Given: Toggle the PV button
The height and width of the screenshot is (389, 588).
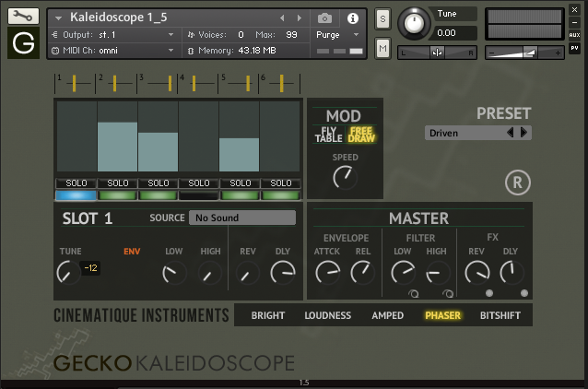Looking at the screenshot, I should pos(574,48).
